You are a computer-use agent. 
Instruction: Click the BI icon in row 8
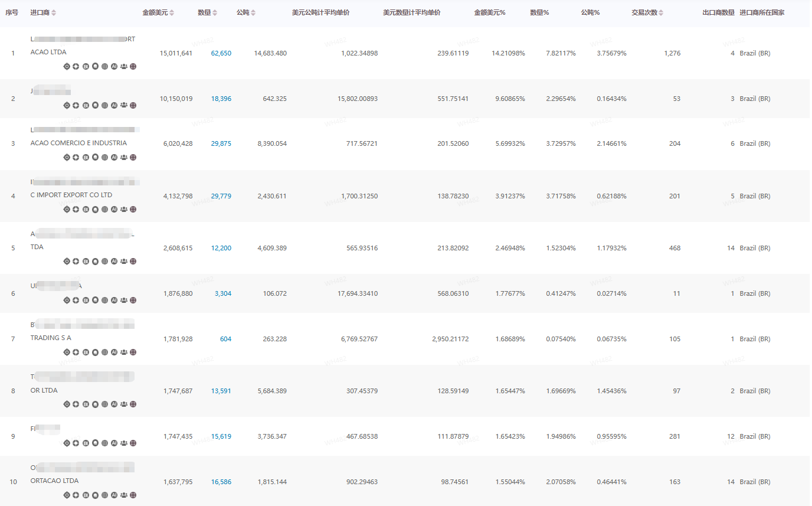click(86, 404)
